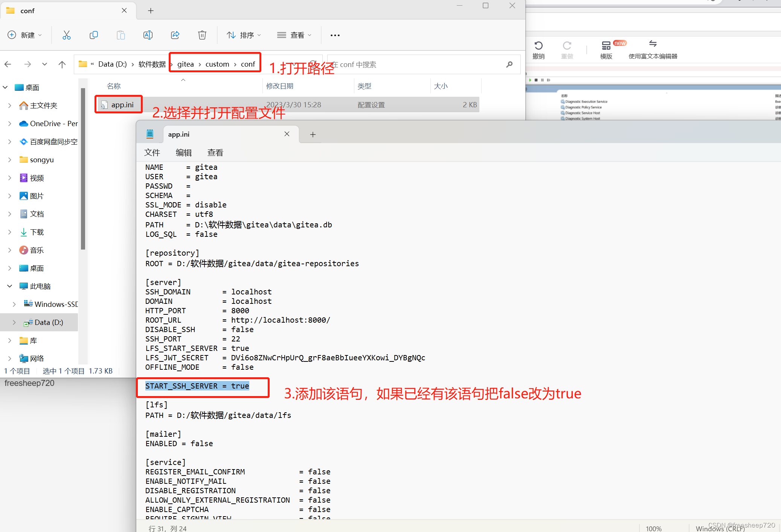Select Windows-SSD drive in navigation pane

(51, 304)
